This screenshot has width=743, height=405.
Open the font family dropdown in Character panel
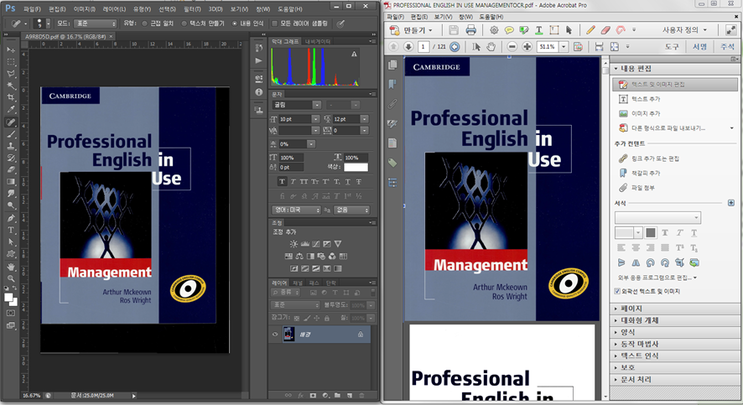point(317,105)
